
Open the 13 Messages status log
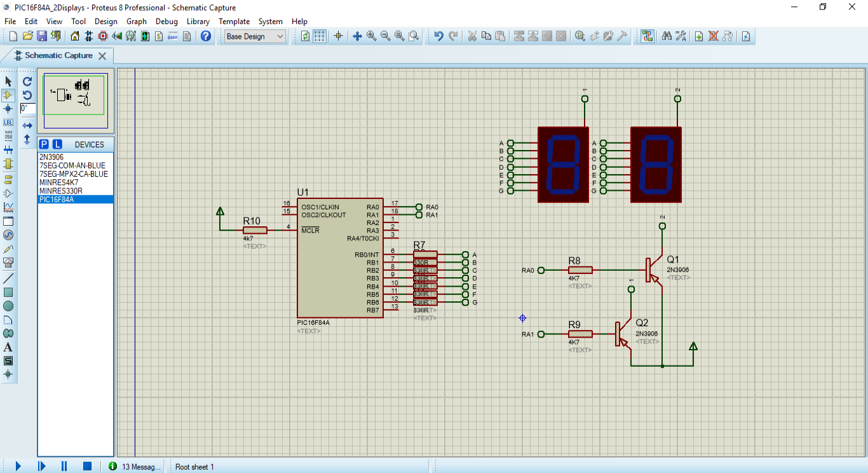tap(135, 467)
